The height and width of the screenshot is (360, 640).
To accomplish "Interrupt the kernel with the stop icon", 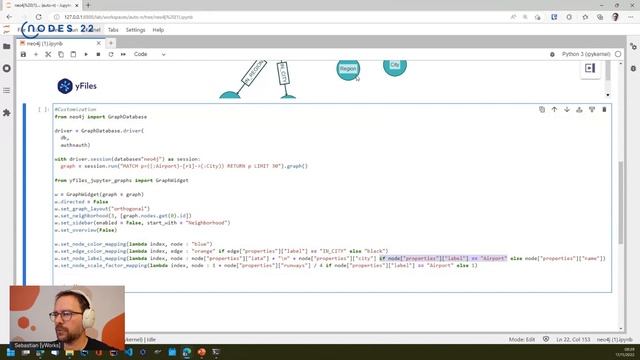I will (98, 54).
